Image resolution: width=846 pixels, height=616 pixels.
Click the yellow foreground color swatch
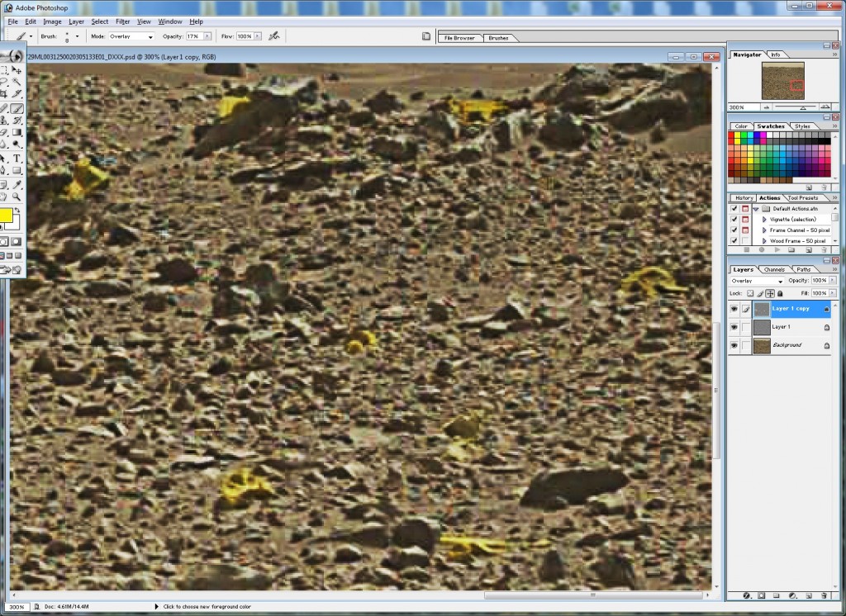coord(4,216)
